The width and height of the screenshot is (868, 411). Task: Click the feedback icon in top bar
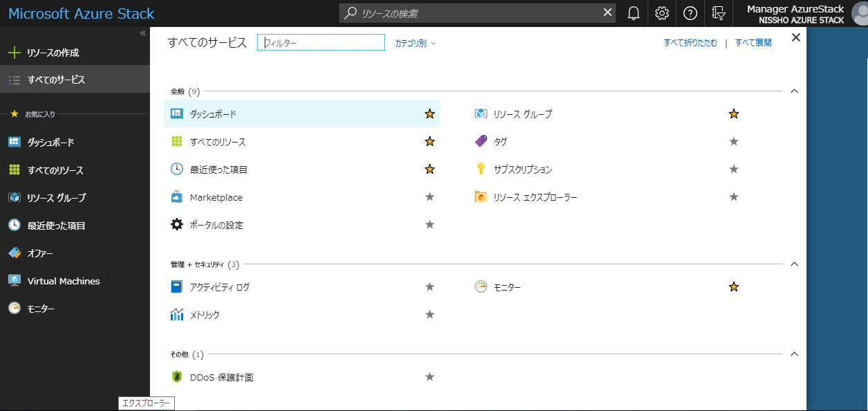719,13
